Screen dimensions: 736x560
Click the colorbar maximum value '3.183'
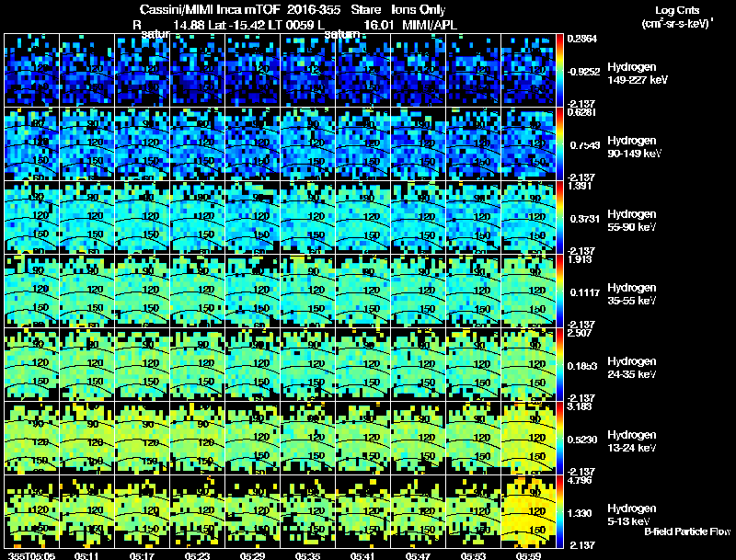[x=580, y=406]
